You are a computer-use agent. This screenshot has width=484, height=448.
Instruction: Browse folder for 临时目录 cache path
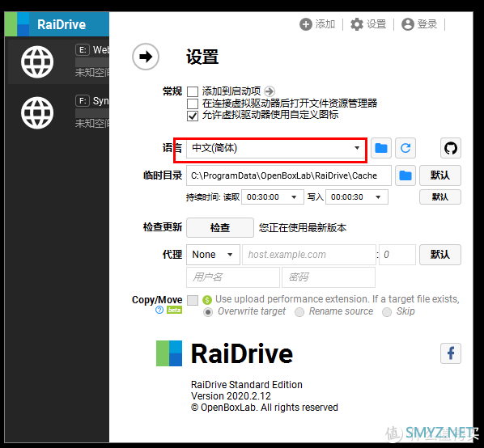click(x=405, y=175)
